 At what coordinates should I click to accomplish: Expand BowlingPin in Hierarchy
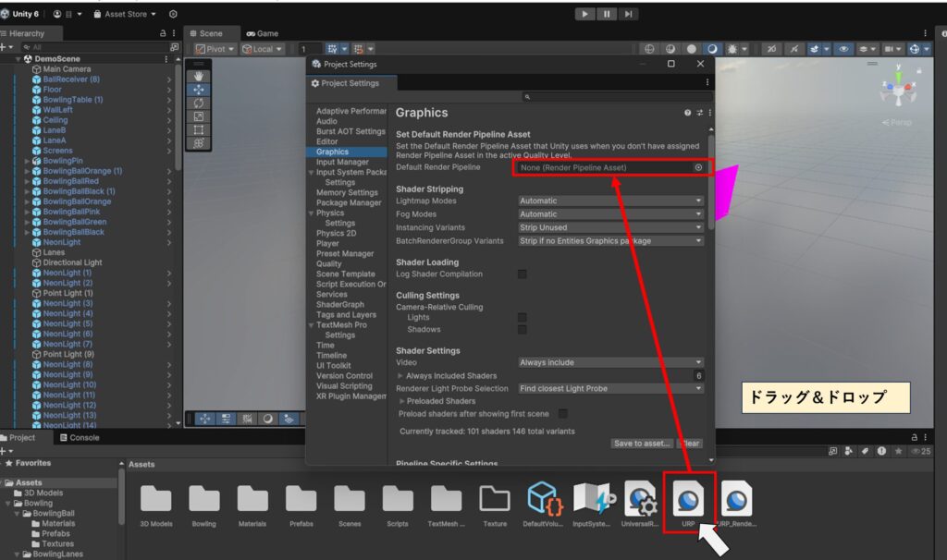[27, 161]
